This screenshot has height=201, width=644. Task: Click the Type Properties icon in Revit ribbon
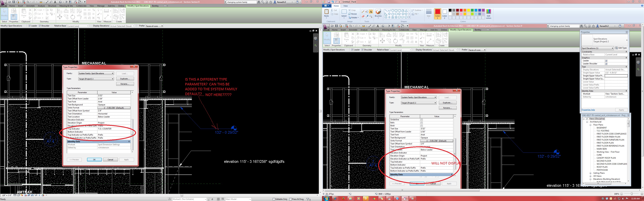click(x=14, y=11)
